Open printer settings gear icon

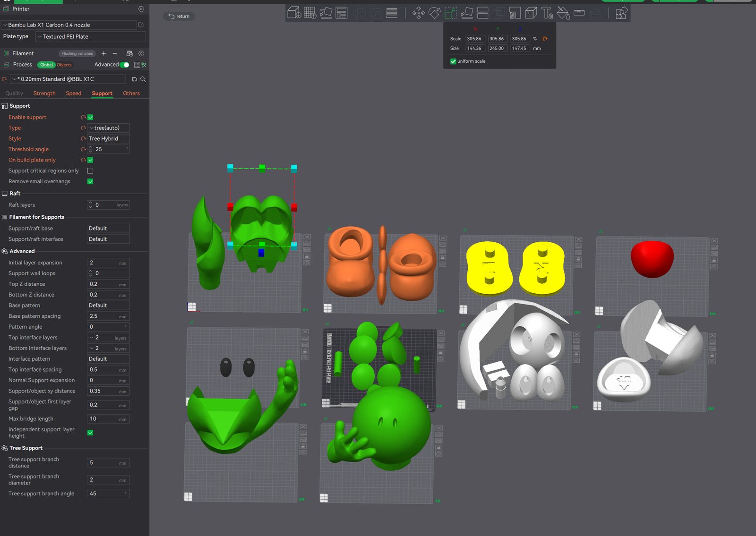point(141,9)
